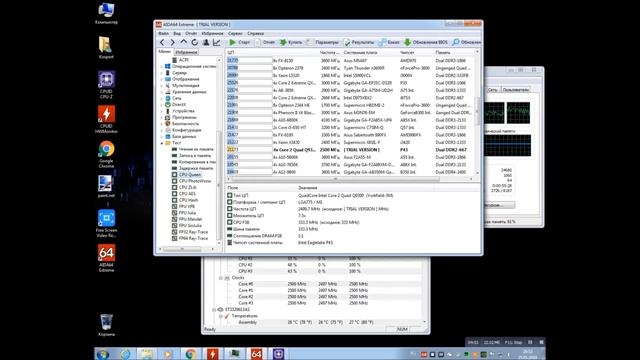Select Программы in the sidebar tree

click(x=184, y=117)
